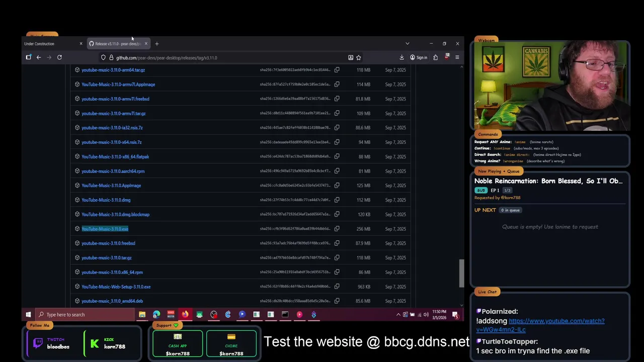Copy SHA256 hash for YouTube-Music-3.11.0.AppImage
This screenshot has width=644, height=362.
pyautogui.click(x=337, y=186)
